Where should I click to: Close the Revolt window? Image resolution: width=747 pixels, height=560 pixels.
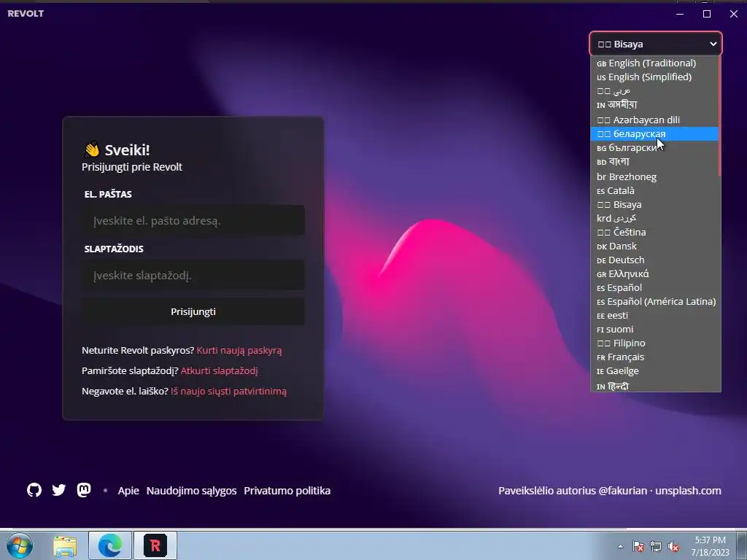(734, 14)
